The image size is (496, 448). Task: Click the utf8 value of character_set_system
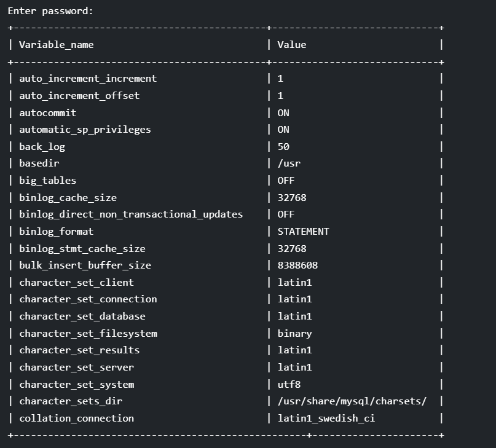[289, 385]
